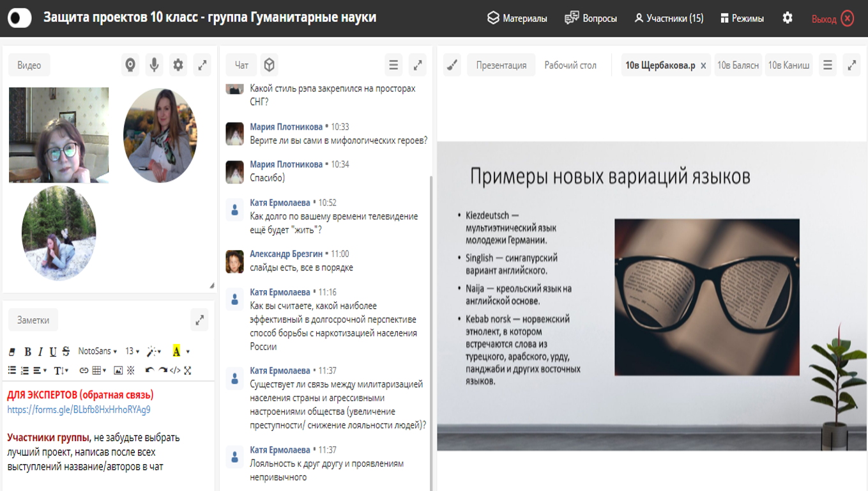The image size is (868, 491).
Task: Click the eraser clear-formatting icon
Action: pos(11,352)
